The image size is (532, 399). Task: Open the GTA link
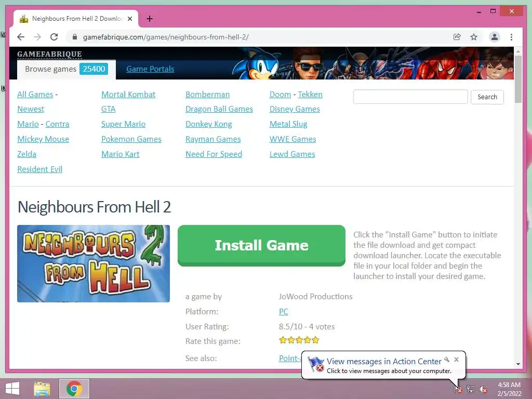click(108, 109)
